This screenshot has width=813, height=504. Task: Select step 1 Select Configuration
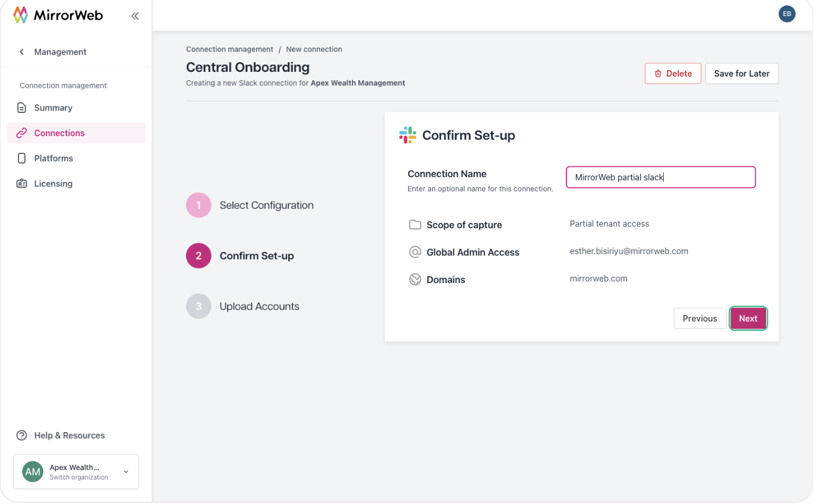[x=250, y=205]
